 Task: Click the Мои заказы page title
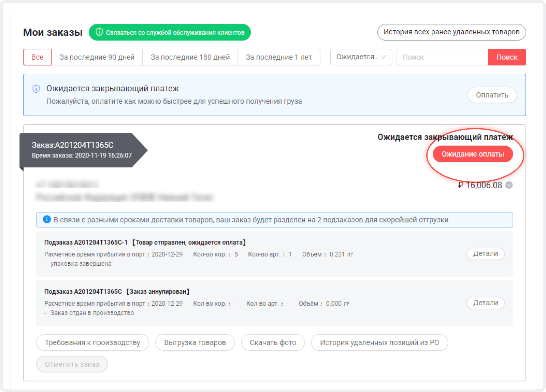(53, 32)
